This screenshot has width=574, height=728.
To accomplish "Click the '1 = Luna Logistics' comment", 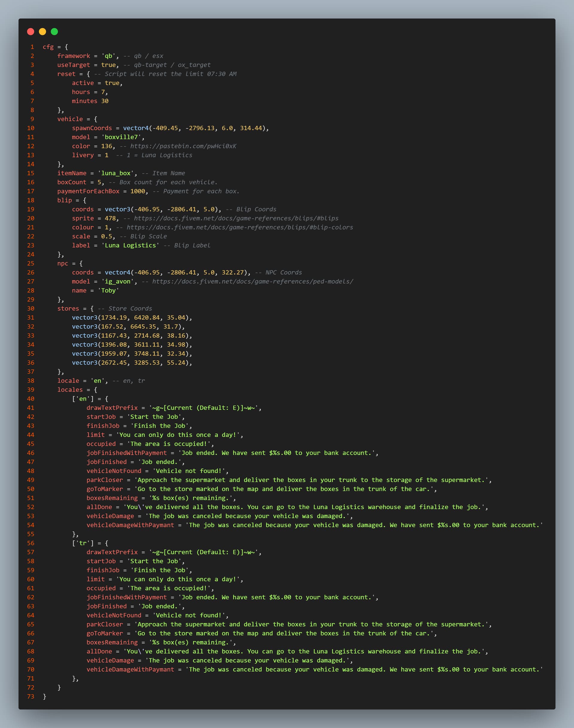I will point(154,155).
